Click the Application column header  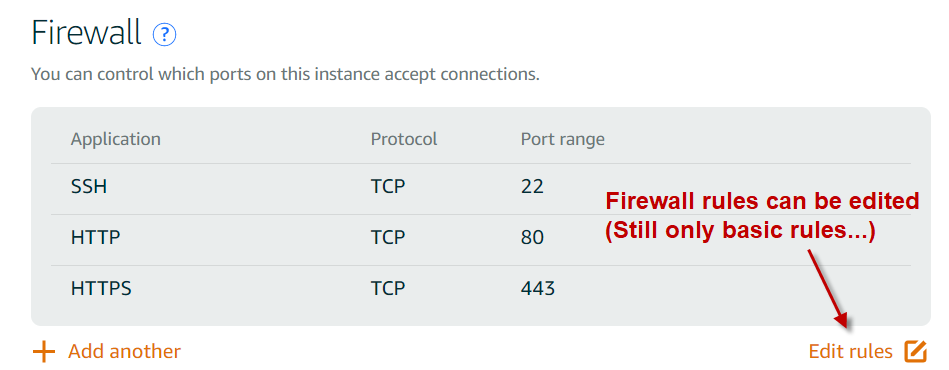click(116, 139)
